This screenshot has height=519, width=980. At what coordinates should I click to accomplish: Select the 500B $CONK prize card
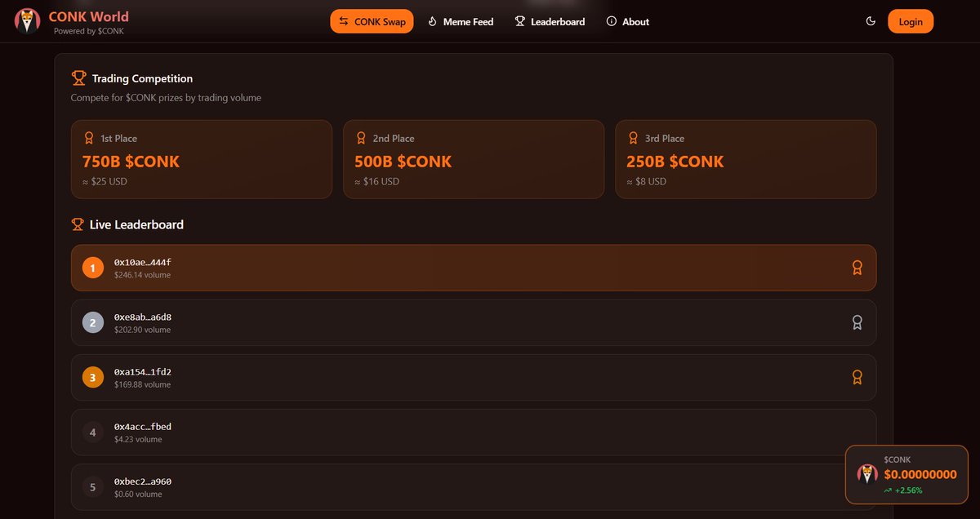tap(474, 159)
